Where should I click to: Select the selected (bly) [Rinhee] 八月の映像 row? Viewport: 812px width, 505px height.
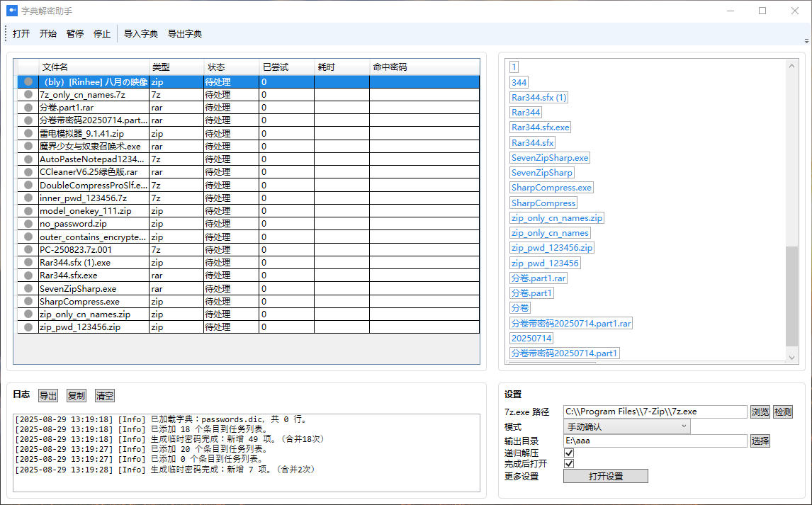pyautogui.click(x=249, y=81)
